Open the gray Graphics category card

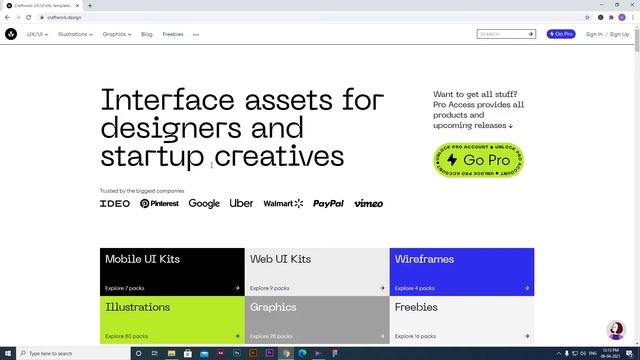tap(317, 320)
